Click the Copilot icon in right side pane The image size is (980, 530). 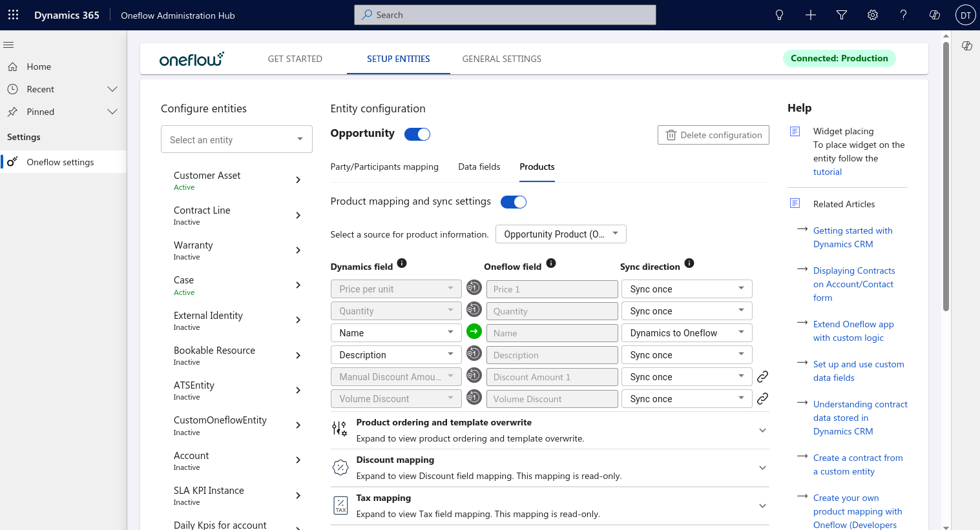click(967, 45)
